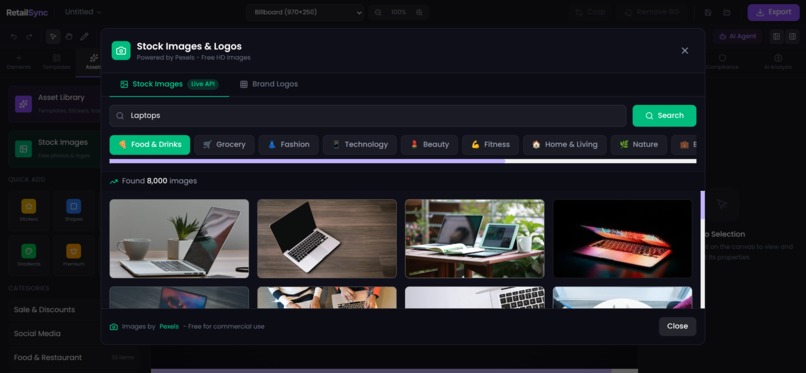Click the horizontal category scrollbar
The width and height of the screenshot is (806, 373).
tap(402, 161)
